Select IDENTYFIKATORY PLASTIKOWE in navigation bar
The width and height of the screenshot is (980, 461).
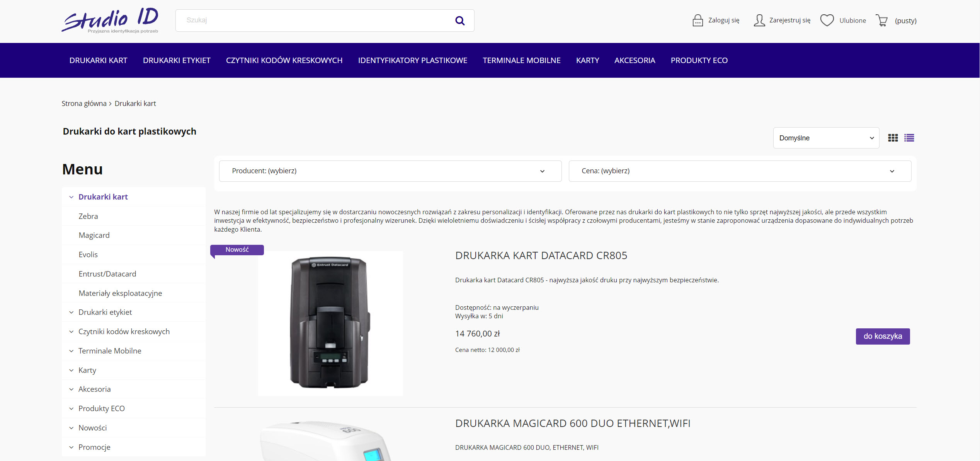412,60
